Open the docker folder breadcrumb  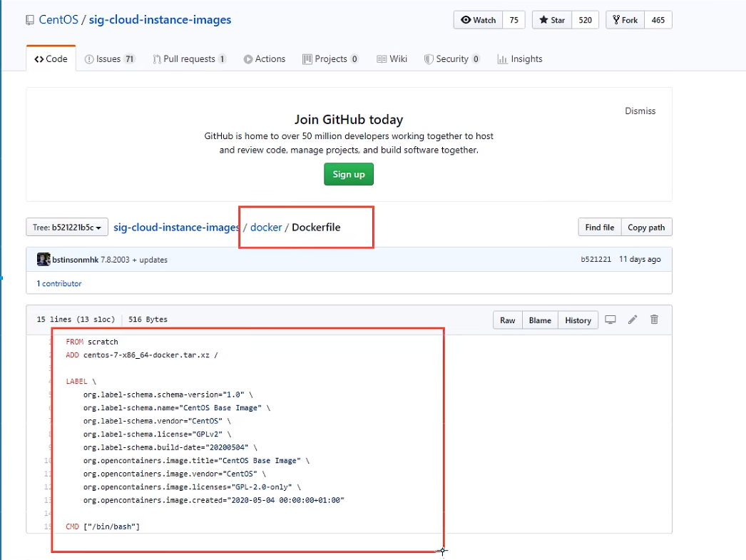tap(266, 228)
